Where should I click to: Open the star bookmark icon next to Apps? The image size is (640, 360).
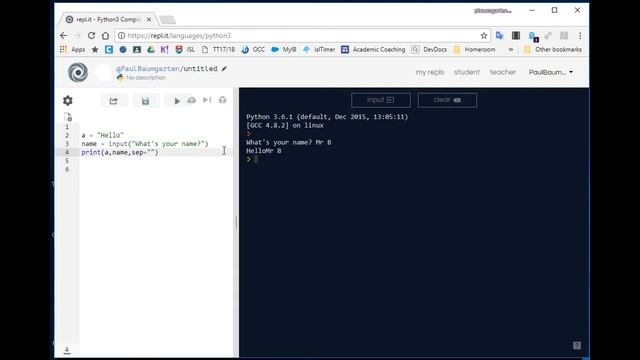pyautogui.click(x=95, y=49)
